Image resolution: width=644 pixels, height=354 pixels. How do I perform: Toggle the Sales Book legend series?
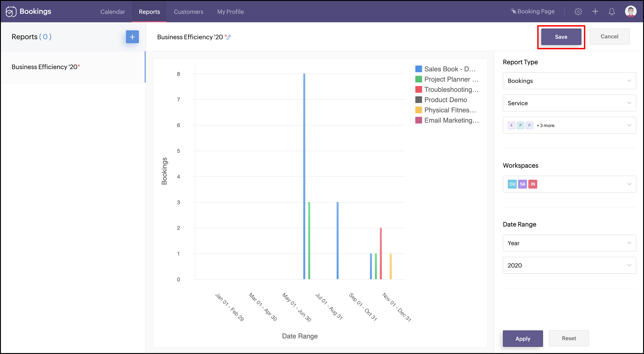450,69
